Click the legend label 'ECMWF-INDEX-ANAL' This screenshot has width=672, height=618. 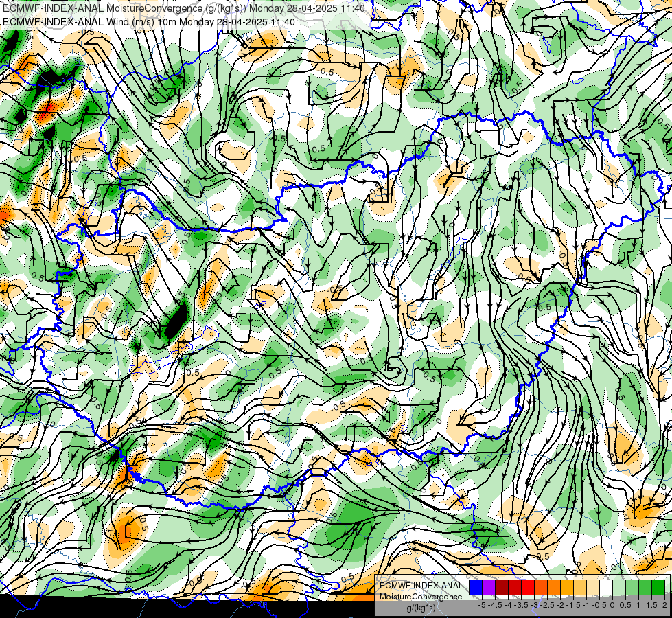point(421,586)
